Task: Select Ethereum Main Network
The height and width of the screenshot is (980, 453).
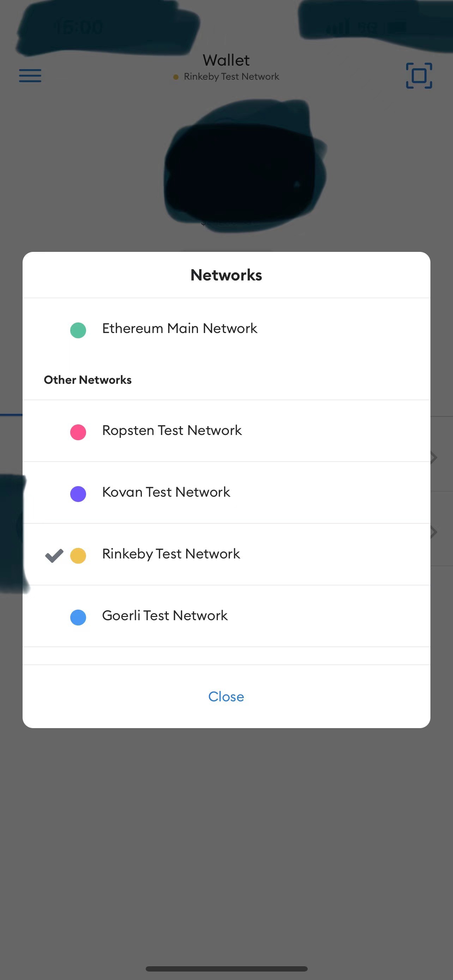Action: pos(226,329)
